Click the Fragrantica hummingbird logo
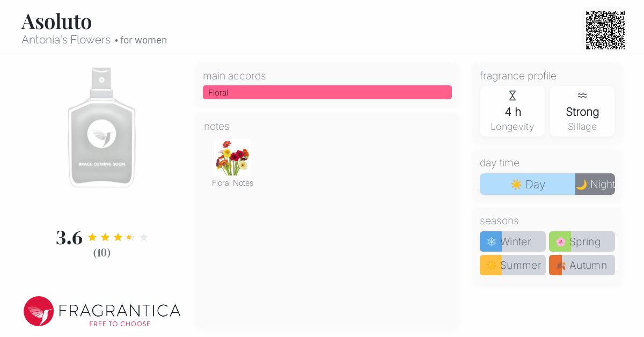The width and height of the screenshot is (644, 337). (39, 311)
